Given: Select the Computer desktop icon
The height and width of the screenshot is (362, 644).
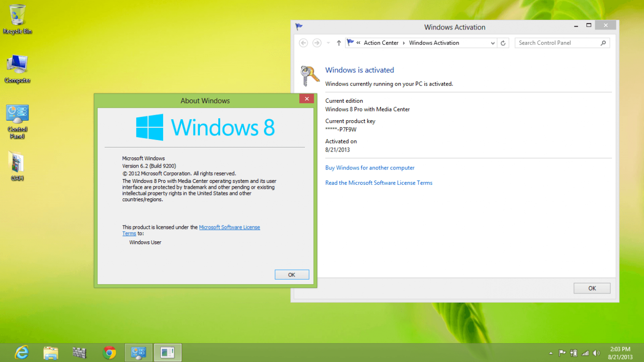Looking at the screenshot, I should (17, 69).
